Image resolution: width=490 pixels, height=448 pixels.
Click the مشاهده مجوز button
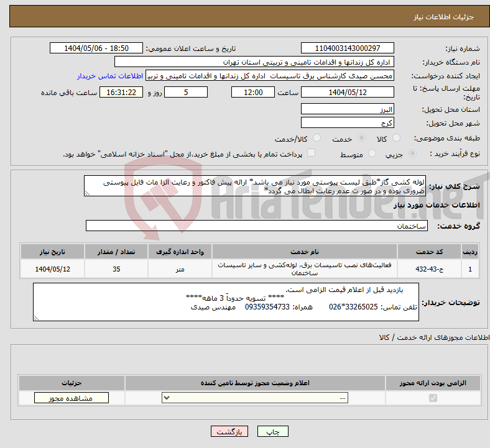(x=72, y=398)
